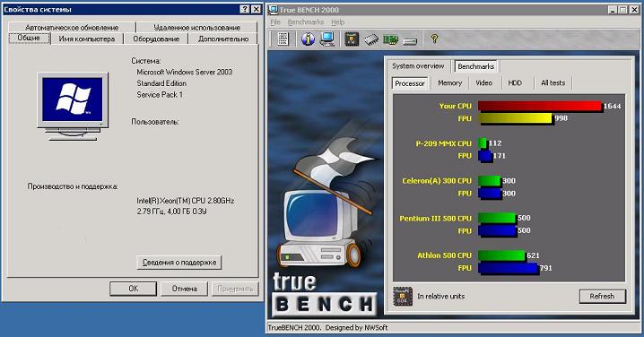This screenshot has width=644, height=337.
Task: Click the CPU chip icon beside 'In relative units'
Action: (x=403, y=296)
